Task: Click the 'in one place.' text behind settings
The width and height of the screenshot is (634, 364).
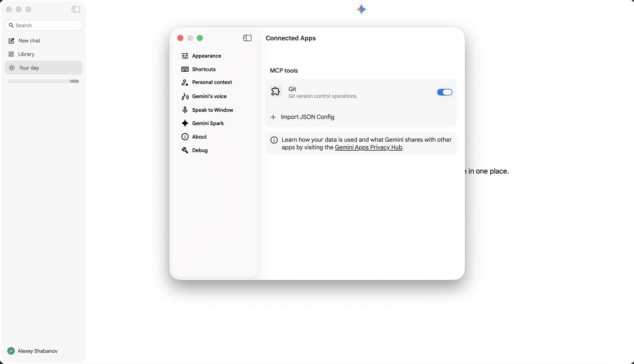Action: [x=489, y=171]
